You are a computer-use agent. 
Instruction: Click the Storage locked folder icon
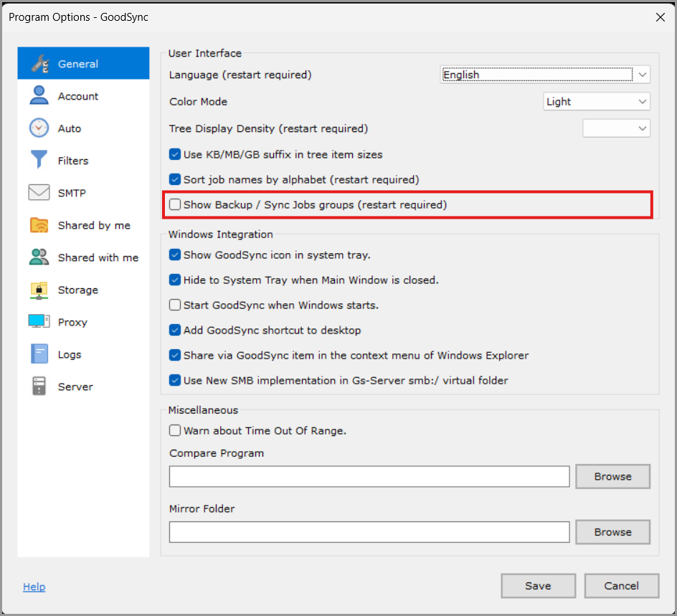tap(39, 290)
